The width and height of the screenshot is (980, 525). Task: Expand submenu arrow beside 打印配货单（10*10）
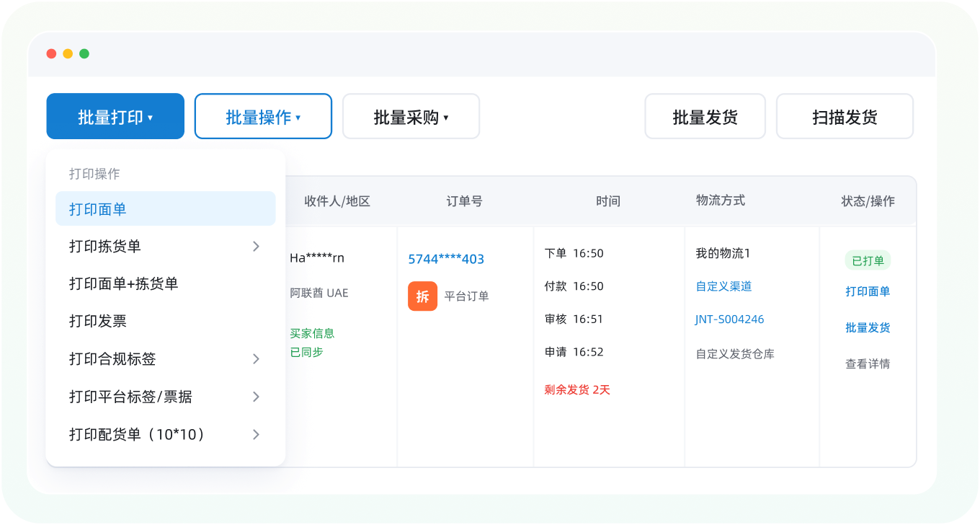(x=256, y=434)
